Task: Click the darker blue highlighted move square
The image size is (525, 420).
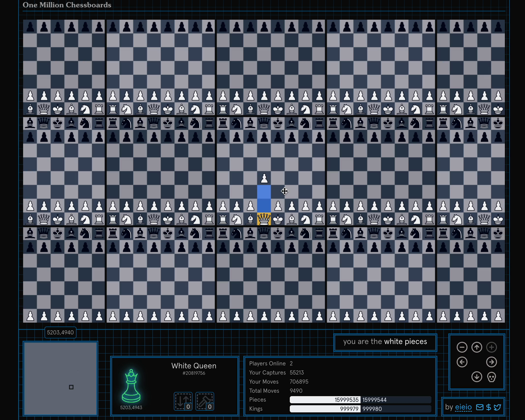Action: pos(264,205)
